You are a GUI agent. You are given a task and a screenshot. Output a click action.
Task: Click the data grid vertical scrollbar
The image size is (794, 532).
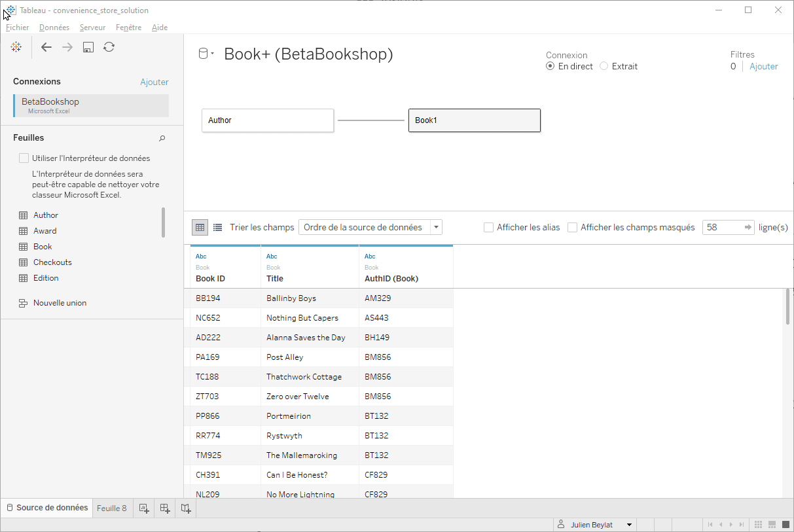coord(787,306)
